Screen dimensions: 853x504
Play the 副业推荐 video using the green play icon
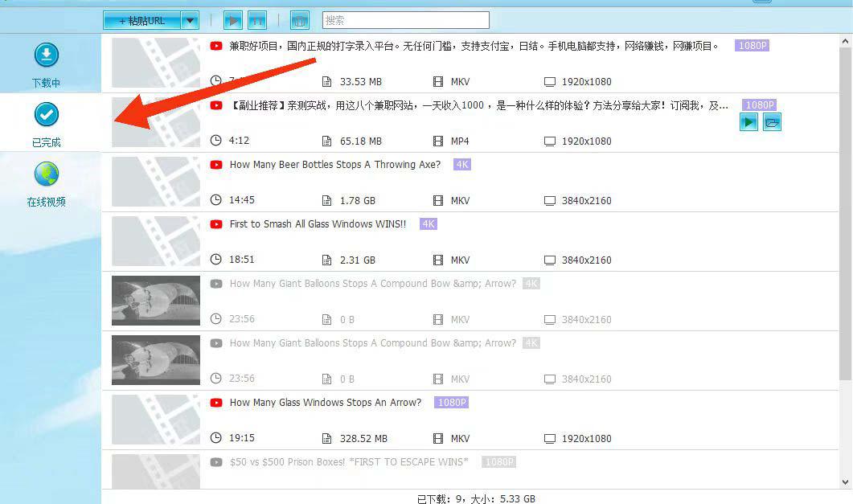point(748,122)
